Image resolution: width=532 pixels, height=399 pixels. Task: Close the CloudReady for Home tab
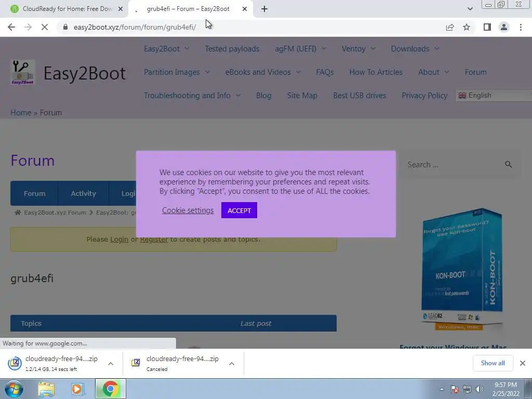point(121,9)
